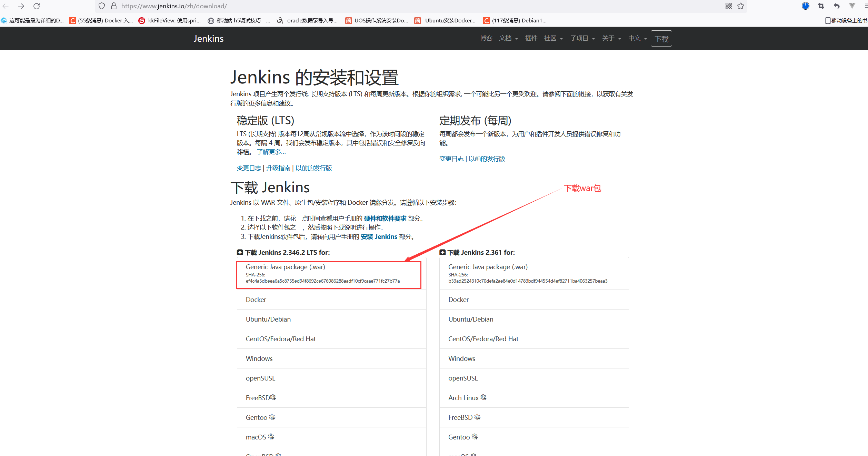
Task: Click the forward navigation arrow
Action: [x=21, y=6]
